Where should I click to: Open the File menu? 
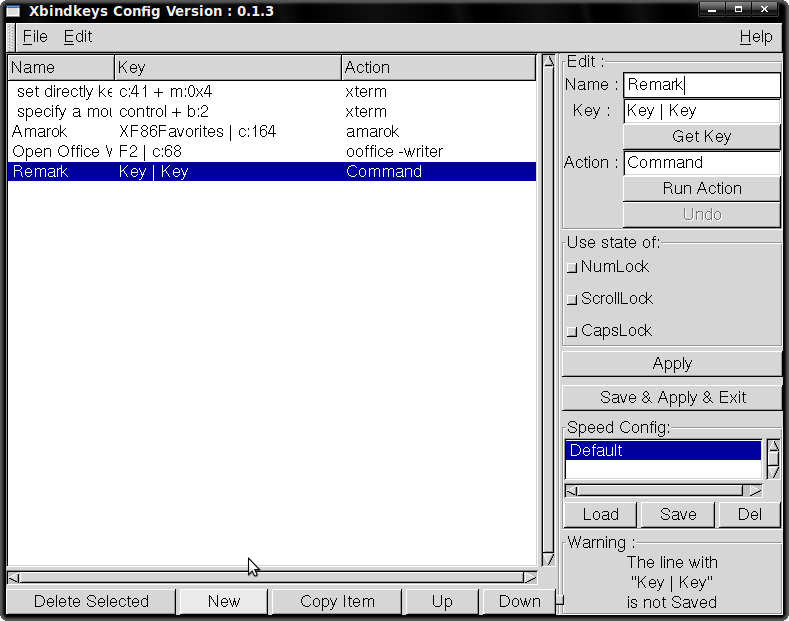(35, 37)
